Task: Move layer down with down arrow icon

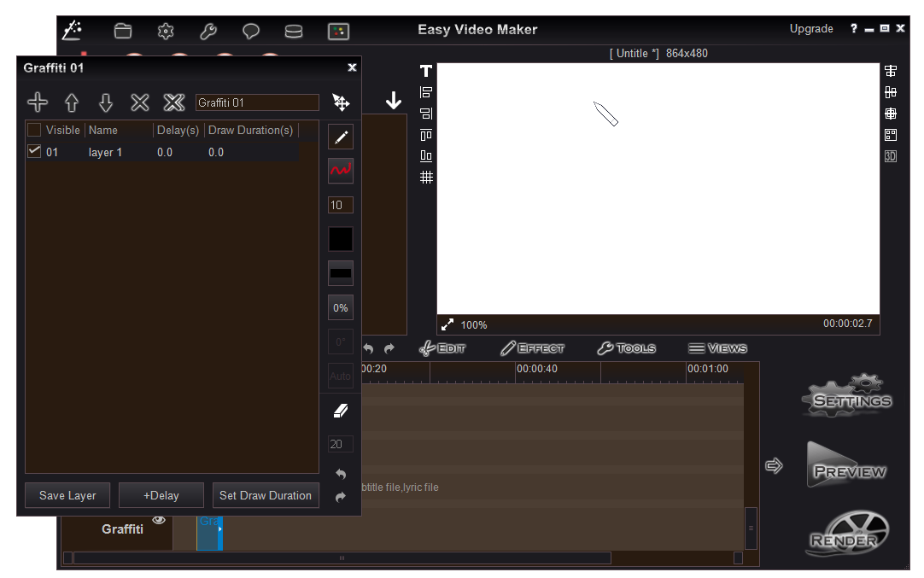Action: 106,102
